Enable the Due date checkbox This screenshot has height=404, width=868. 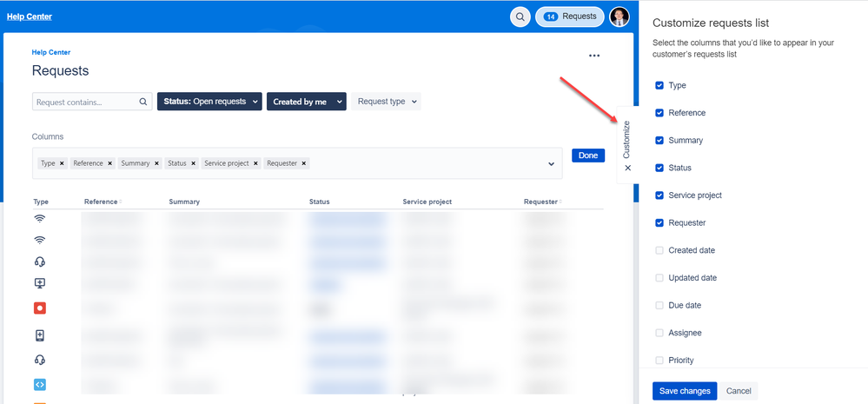pos(659,306)
